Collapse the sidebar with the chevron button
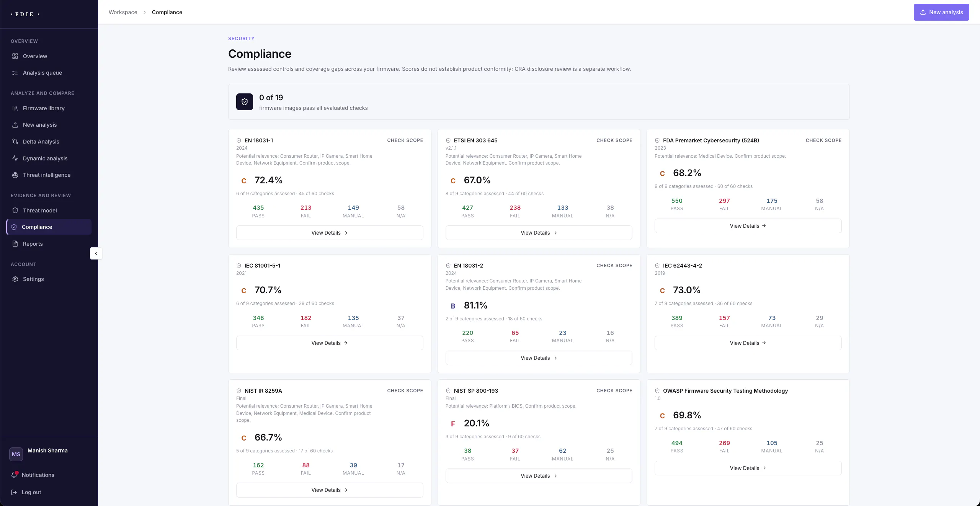980x506 pixels. 96,253
